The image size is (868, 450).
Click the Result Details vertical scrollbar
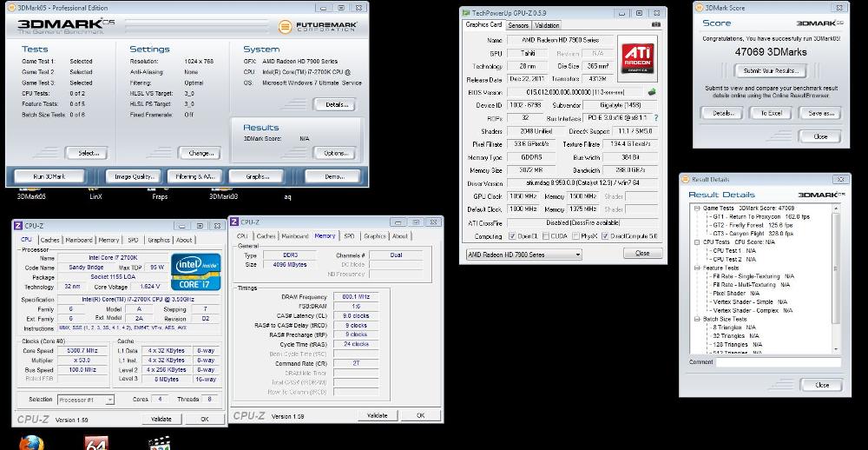(836, 278)
